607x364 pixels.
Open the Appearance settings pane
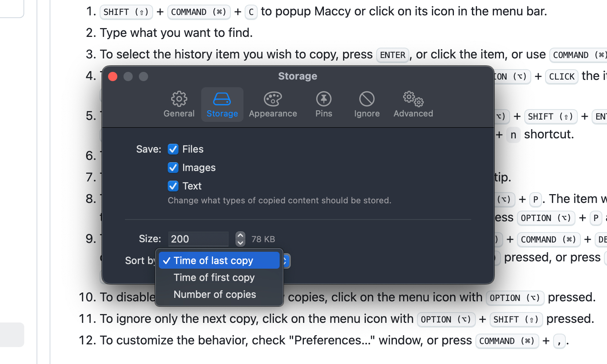(273, 104)
